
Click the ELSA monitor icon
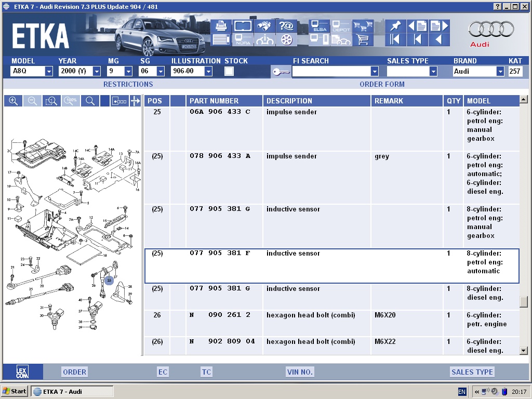point(319,26)
